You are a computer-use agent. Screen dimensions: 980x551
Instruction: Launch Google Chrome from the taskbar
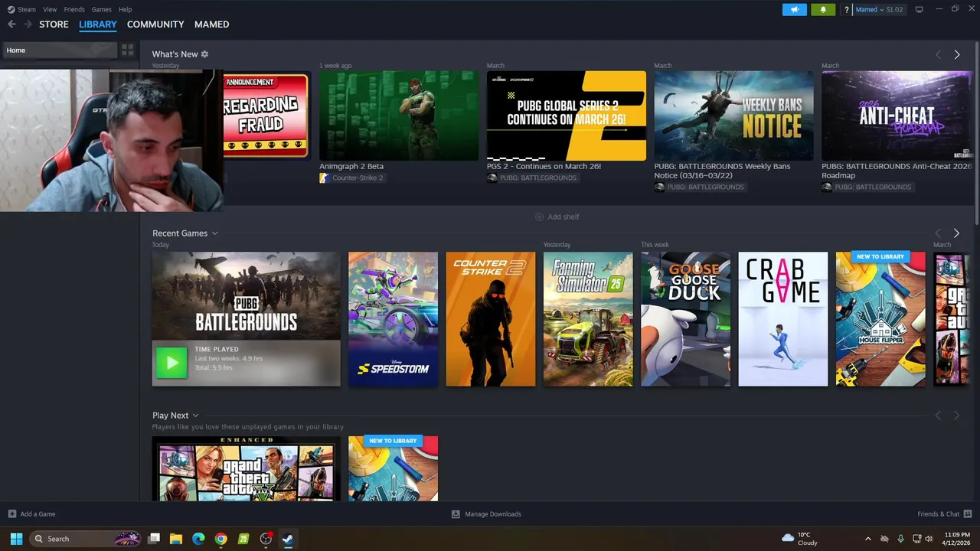tap(220, 539)
